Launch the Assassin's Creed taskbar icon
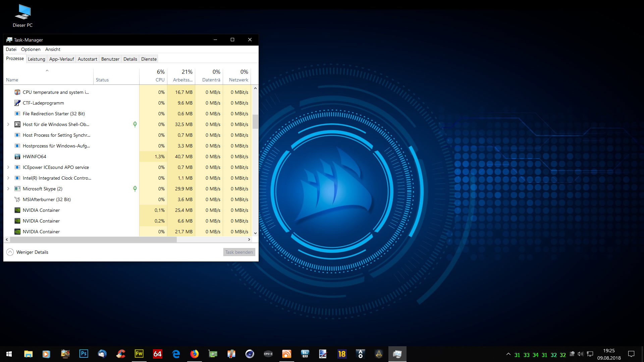 coord(379,354)
